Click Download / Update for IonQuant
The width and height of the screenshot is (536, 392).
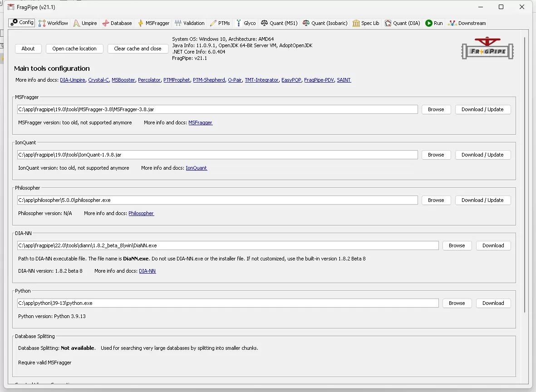click(x=482, y=155)
